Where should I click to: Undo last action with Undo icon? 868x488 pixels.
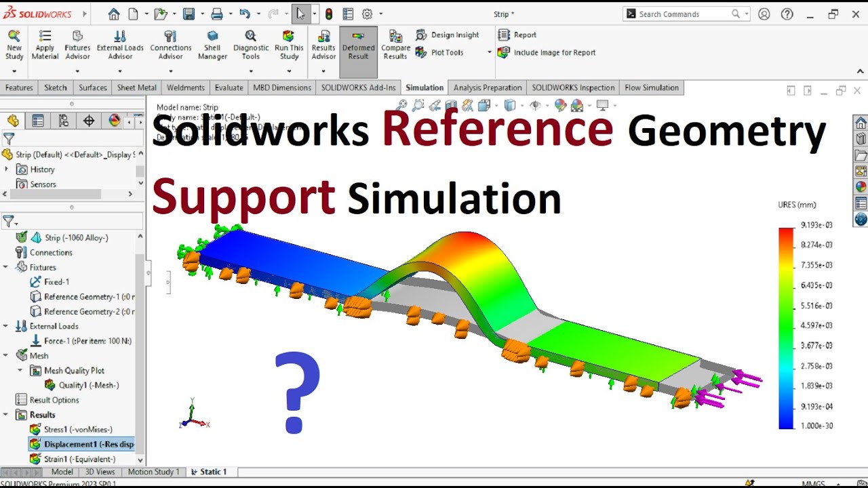[x=245, y=14]
